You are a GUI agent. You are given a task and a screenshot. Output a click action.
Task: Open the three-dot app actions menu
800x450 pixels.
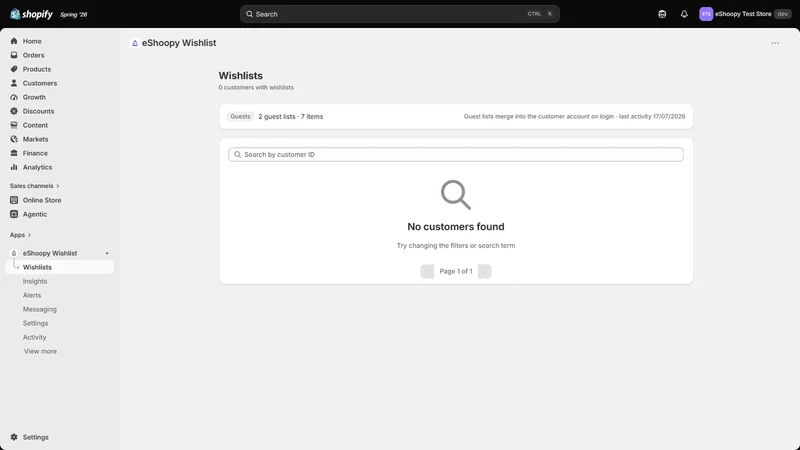pyautogui.click(x=774, y=43)
